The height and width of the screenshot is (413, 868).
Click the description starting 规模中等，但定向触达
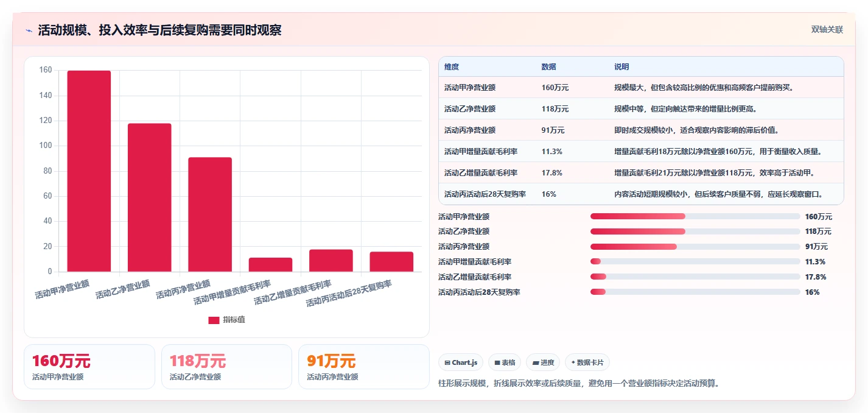click(685, 109)
